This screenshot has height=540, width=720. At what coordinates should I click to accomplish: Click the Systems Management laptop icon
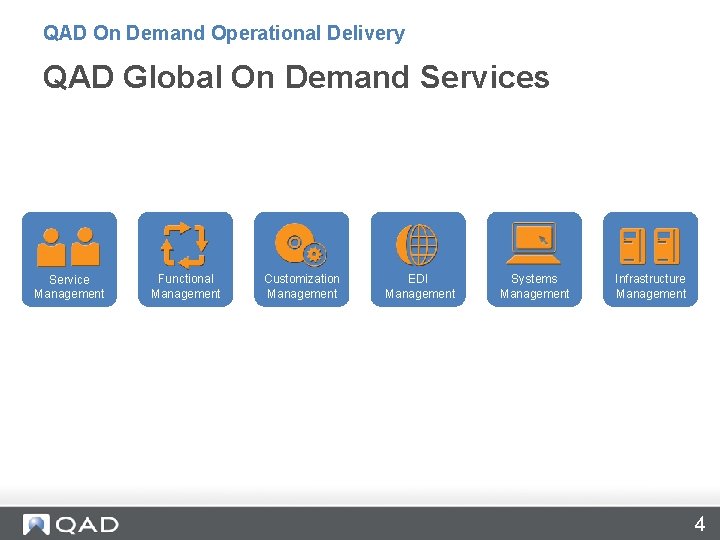point(534,243)
